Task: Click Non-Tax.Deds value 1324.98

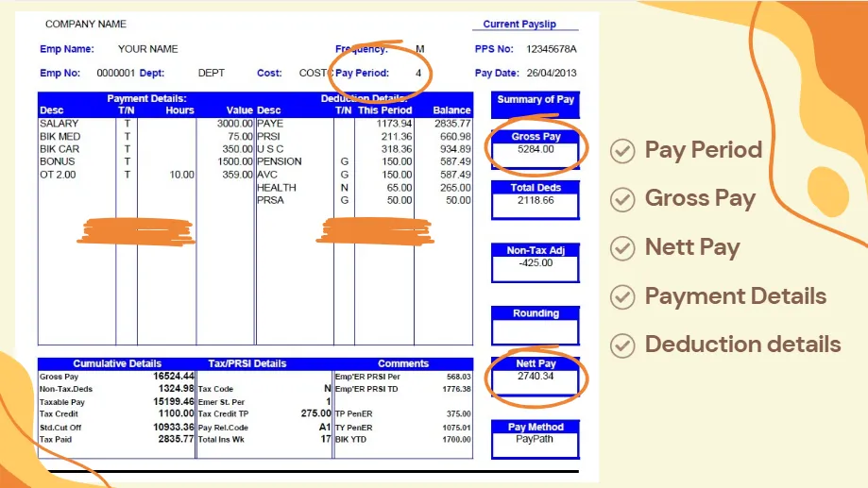Action: tap(176, 389)
